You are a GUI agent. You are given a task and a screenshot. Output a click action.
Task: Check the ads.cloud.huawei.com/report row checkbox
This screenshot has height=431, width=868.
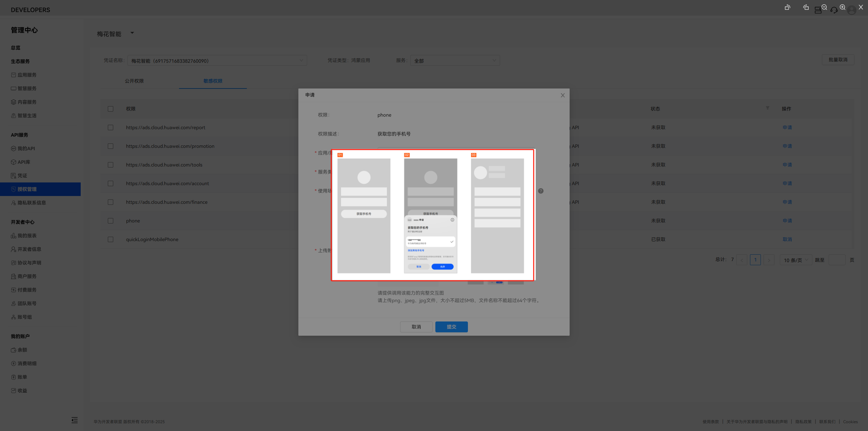[111, 128]
